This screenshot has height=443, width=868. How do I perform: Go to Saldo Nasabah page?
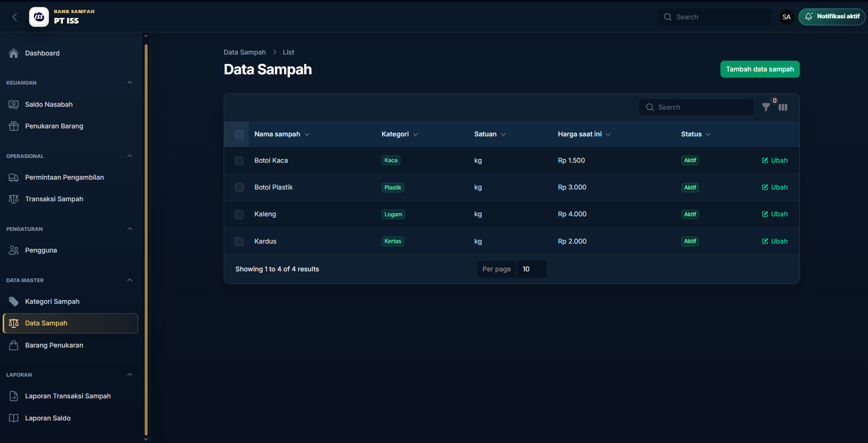coord(70,104)
